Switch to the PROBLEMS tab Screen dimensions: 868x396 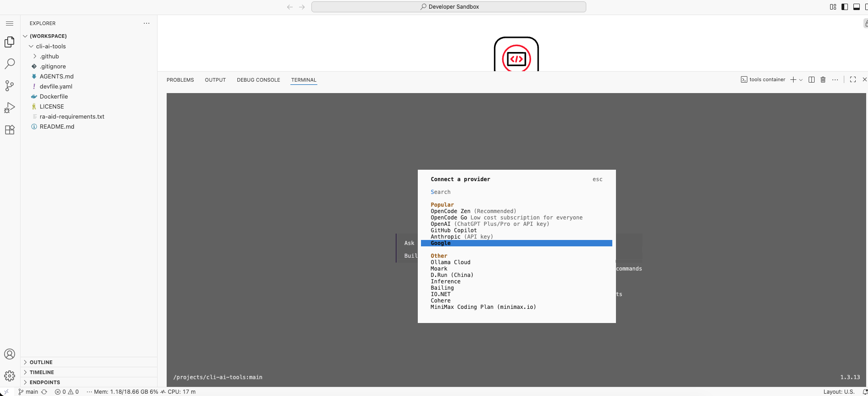(x=180, y=80)
